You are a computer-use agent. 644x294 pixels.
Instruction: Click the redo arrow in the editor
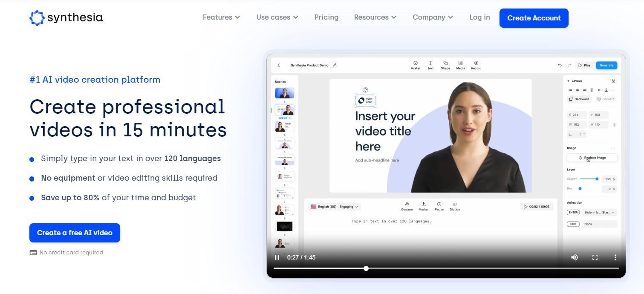point(569,65)
